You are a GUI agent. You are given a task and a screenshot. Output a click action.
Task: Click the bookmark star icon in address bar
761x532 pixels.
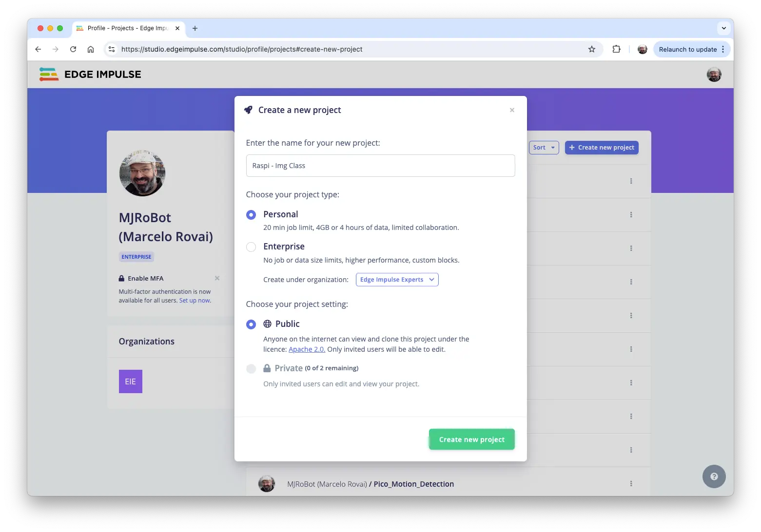[591, 49]
